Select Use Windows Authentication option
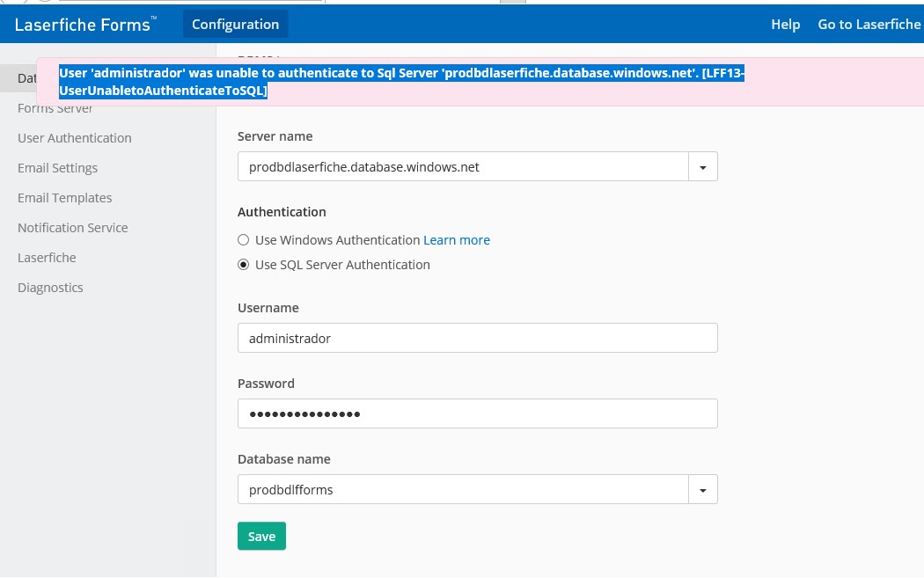The image size is (924, 578). (244, 240)
